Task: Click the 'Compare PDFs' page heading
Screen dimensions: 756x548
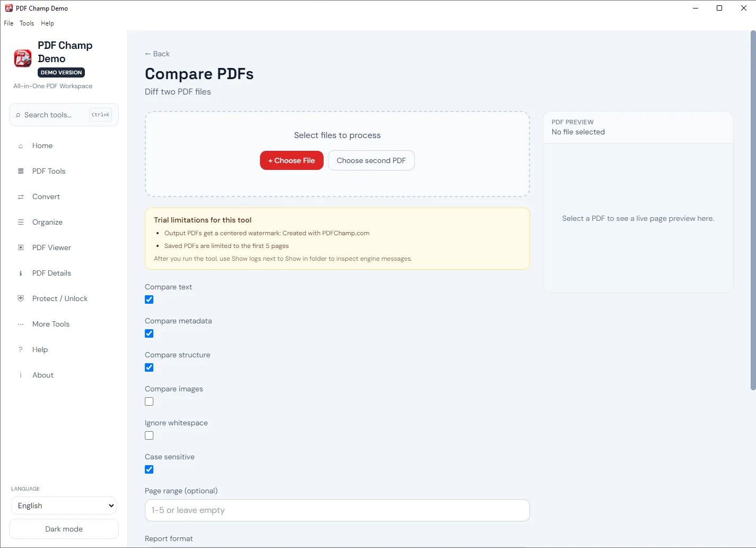Action: coord(199,74)
